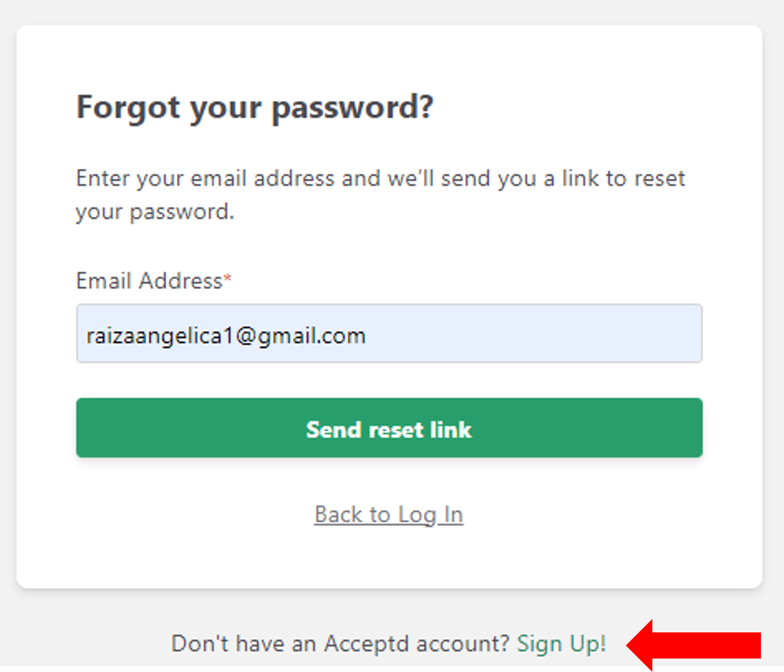This screenshot has width=784, height=672.
Task: Follow the Sign Up! link
Action: 562,644
